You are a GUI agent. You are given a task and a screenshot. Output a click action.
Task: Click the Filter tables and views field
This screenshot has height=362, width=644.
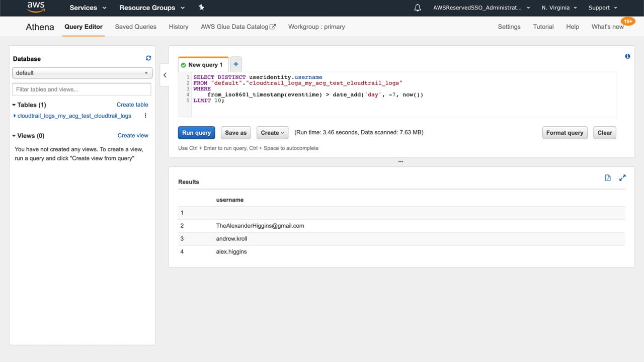[82, 89]
